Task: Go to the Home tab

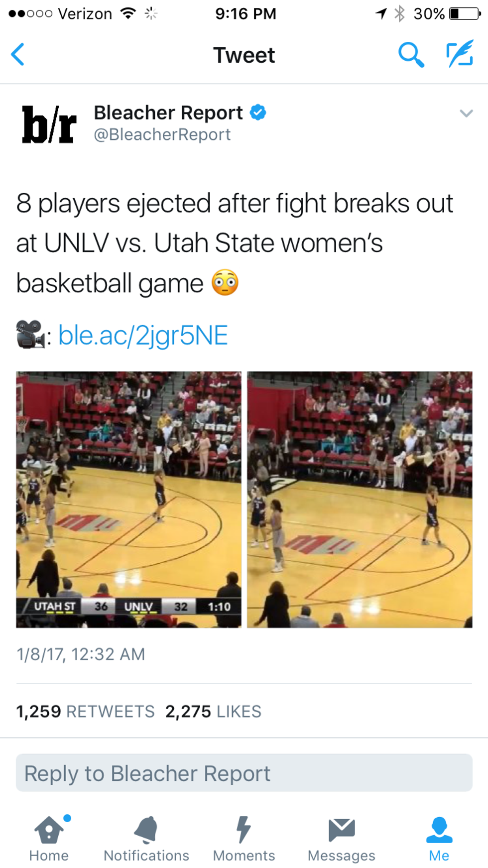Action: (x=49, y=839)
